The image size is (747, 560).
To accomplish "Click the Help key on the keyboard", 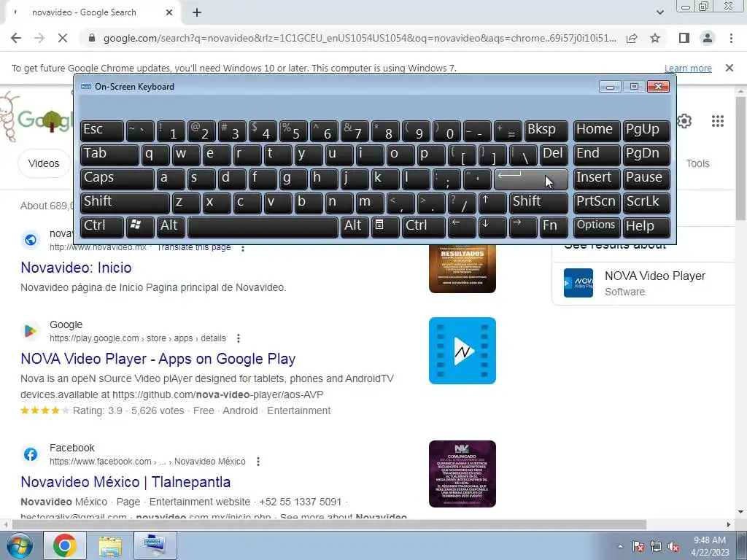I will click(646, 227).
